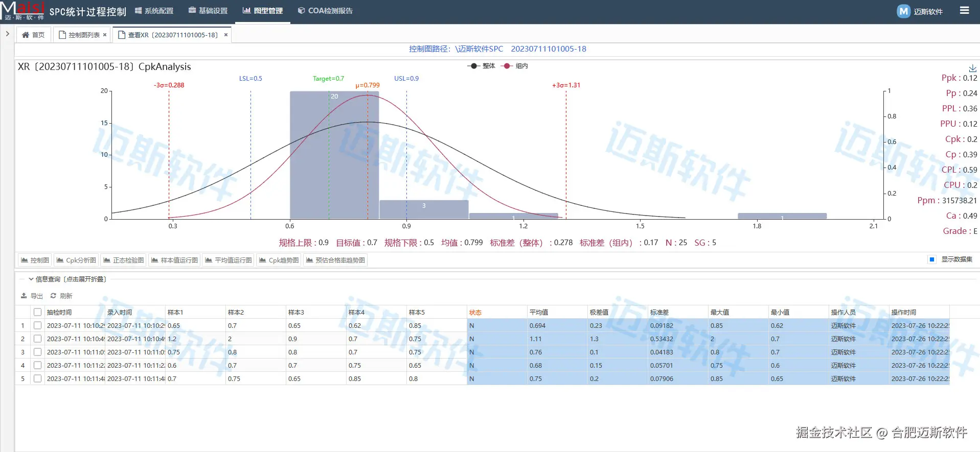980x452 pixels.
Task: Switch to 首页 tab
Action: [33, 35]
